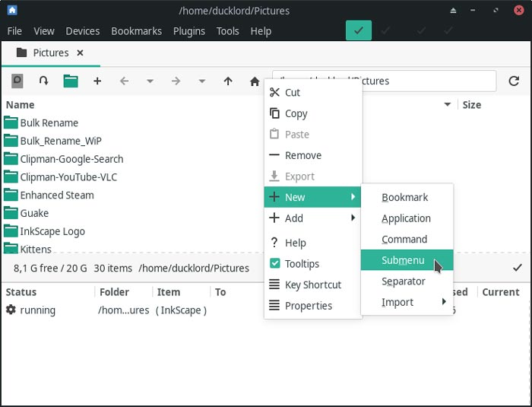Choose Key Shortcut in context menu

click(x=312, y=285)
